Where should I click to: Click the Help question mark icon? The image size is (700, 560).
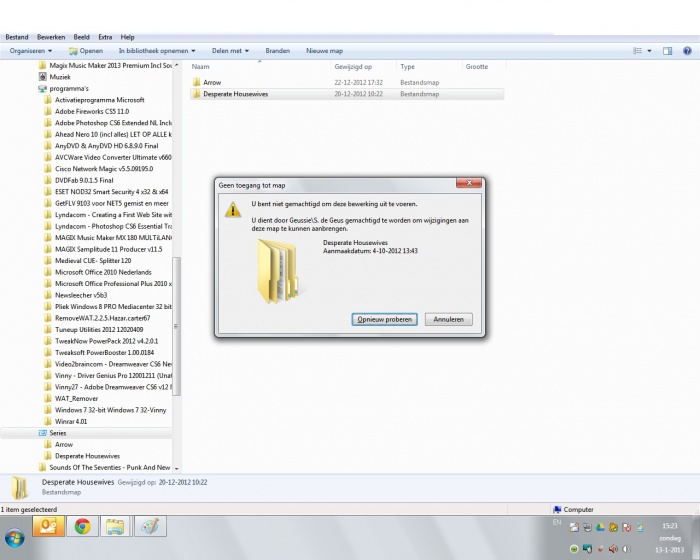point(687,51)
